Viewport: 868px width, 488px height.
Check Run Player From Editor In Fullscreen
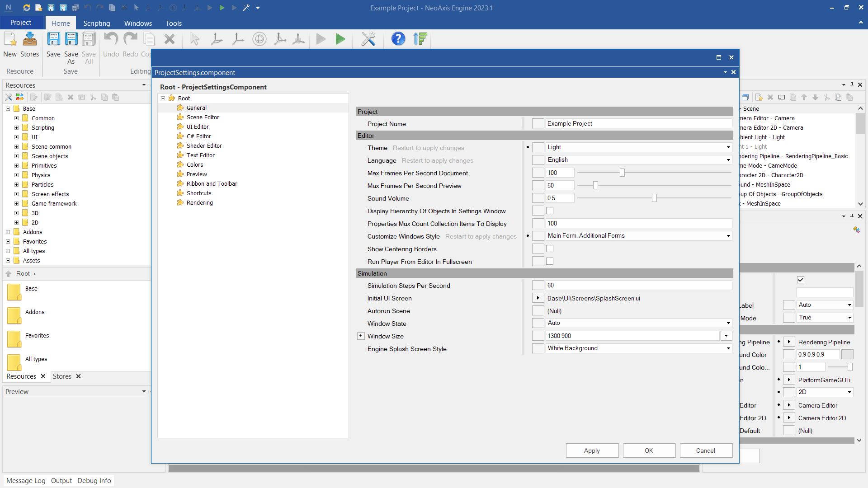click(550, 261)
